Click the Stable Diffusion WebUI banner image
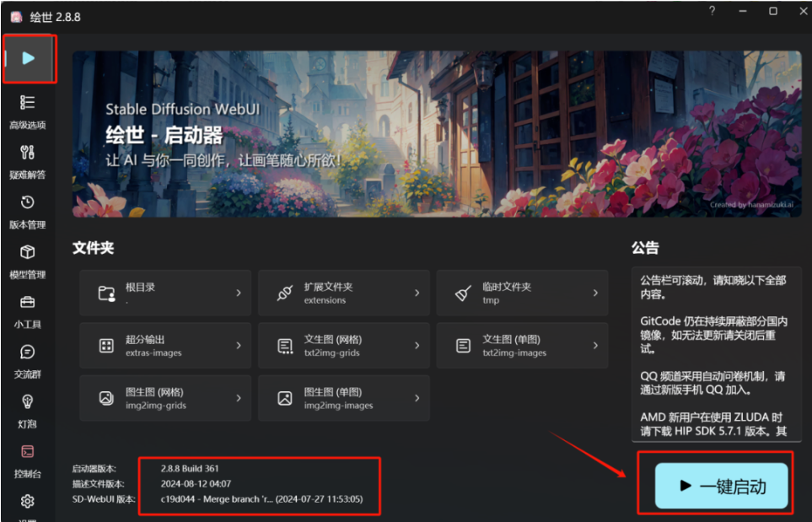Image resolution: width=812 pixels, height=522 pixels. click(x=437, y=133)
